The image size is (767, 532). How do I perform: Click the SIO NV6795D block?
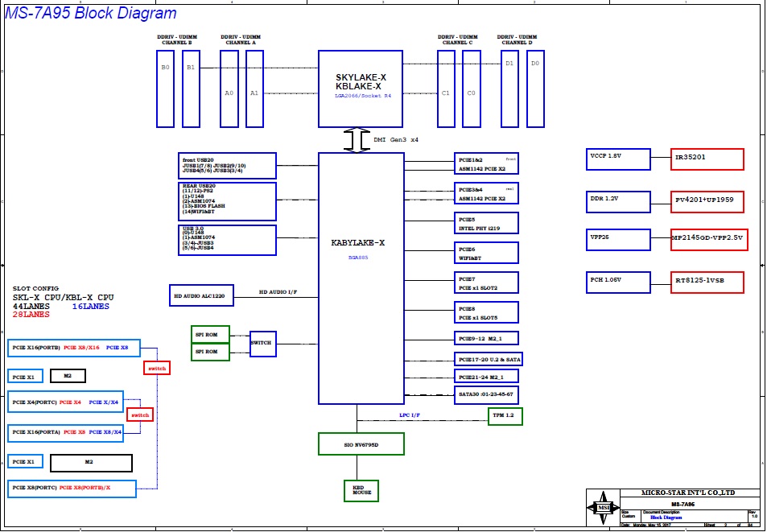pos(361,444)
